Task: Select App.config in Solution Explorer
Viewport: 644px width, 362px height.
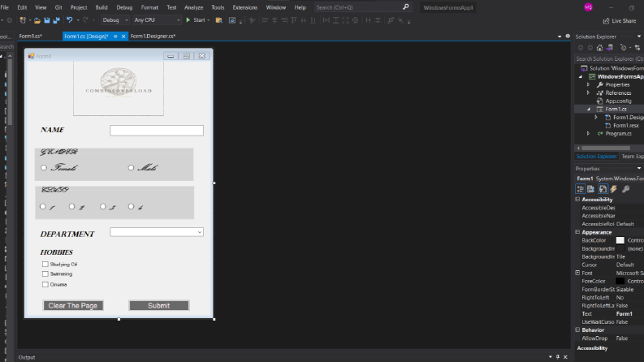Action: 618,101
